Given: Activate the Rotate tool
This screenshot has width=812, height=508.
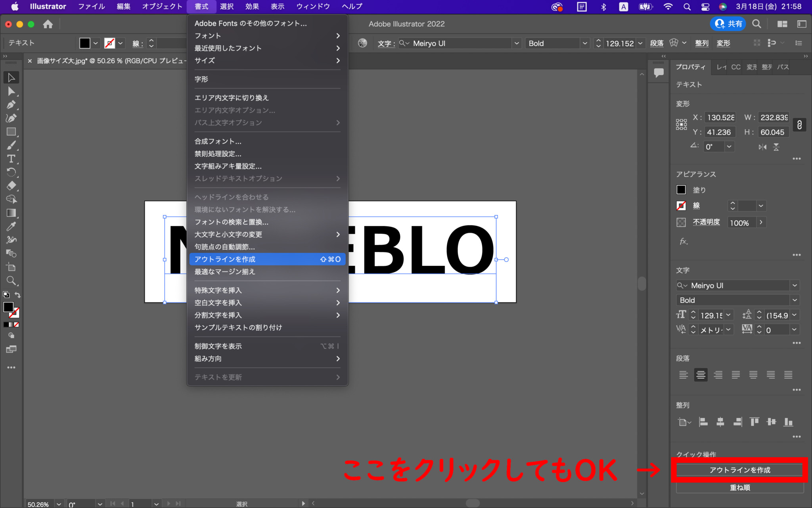Looking at the screenshot, I should point(11,172).
